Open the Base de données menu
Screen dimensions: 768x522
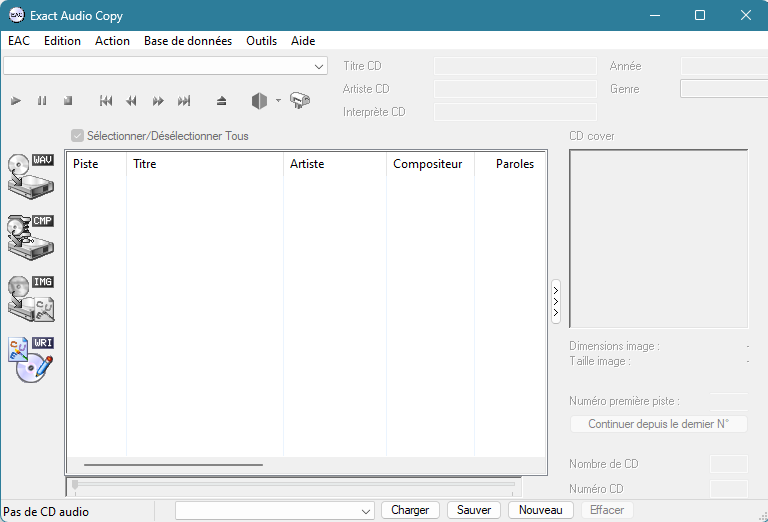point(188,41)
